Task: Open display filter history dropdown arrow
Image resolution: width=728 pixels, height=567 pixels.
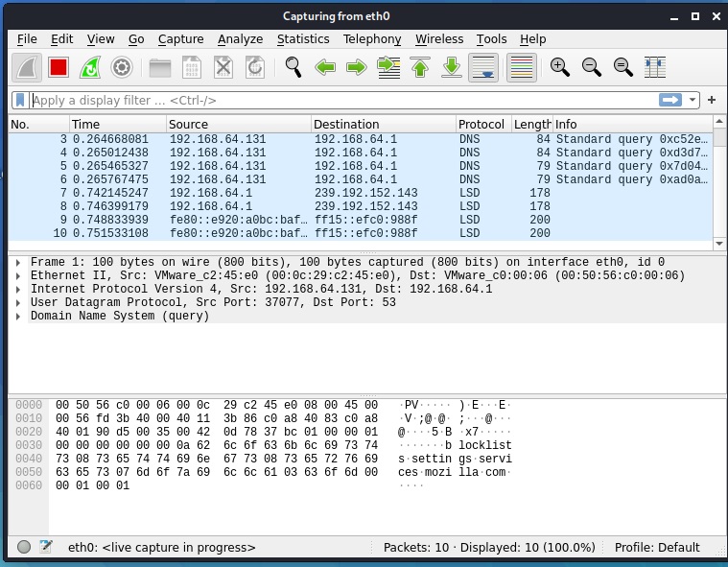Action: pyautogui.click(x=693, y=100)
